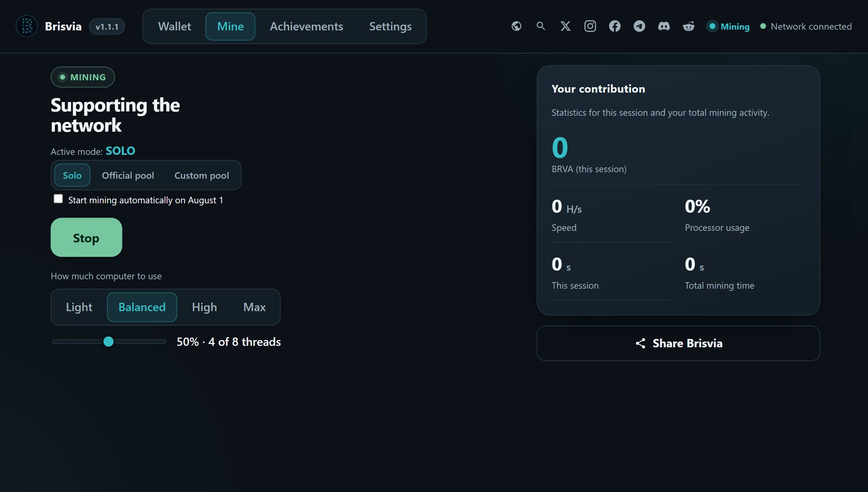Click the '50% · 4 of 8 threads' label
This screenshot has height=492, width=868.
coord(229,342)
